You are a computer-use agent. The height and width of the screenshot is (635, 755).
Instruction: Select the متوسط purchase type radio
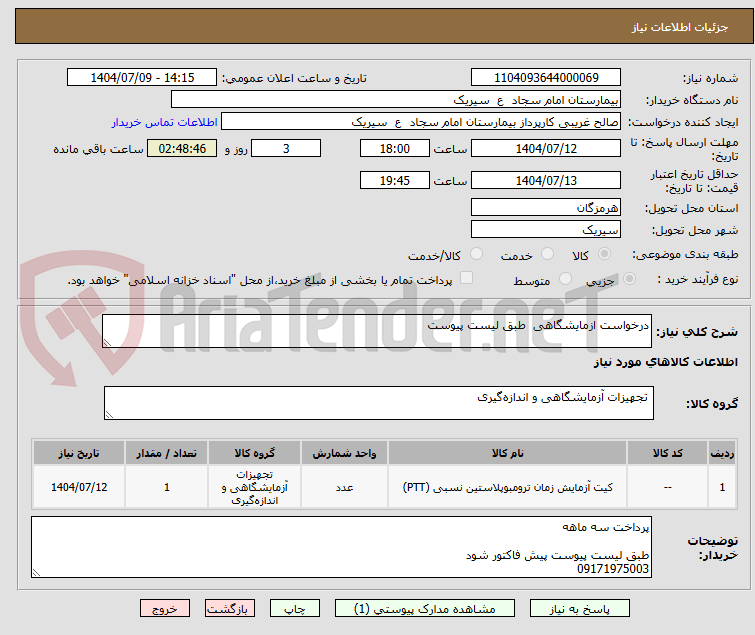[x=565, y=279]
